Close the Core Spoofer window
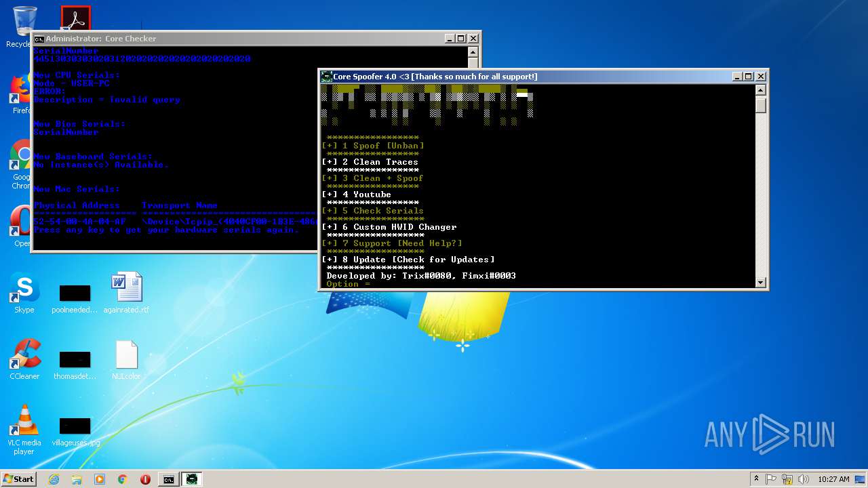This screenshot has width=868, height=488. pyautogui.click(x=761, y=77)
